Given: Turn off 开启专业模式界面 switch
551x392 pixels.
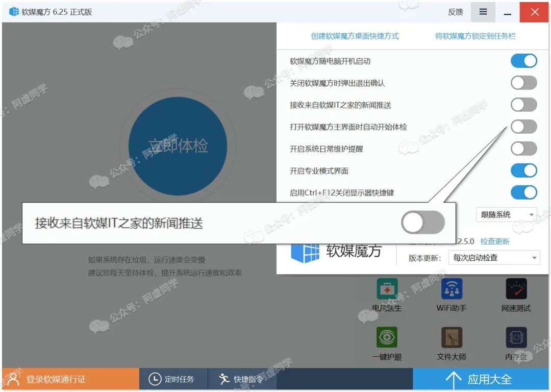Looking at the screenshot, I should [523, 170].
